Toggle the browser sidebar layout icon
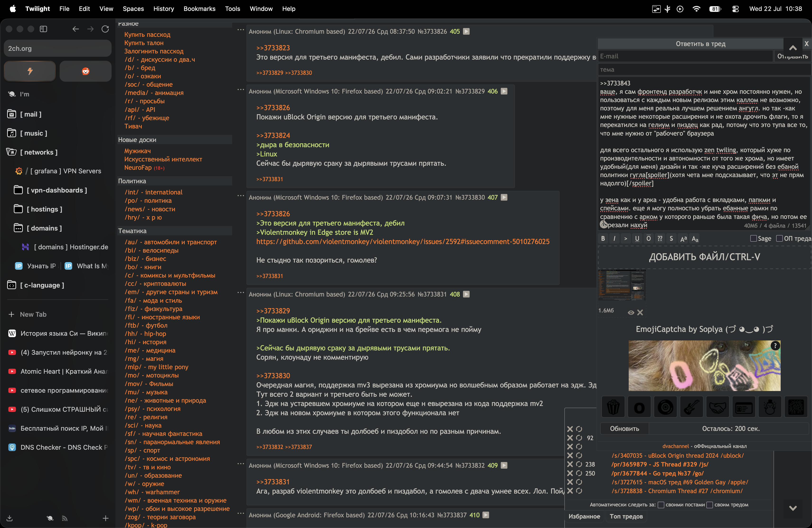The image size is (812, 528). 43,29
